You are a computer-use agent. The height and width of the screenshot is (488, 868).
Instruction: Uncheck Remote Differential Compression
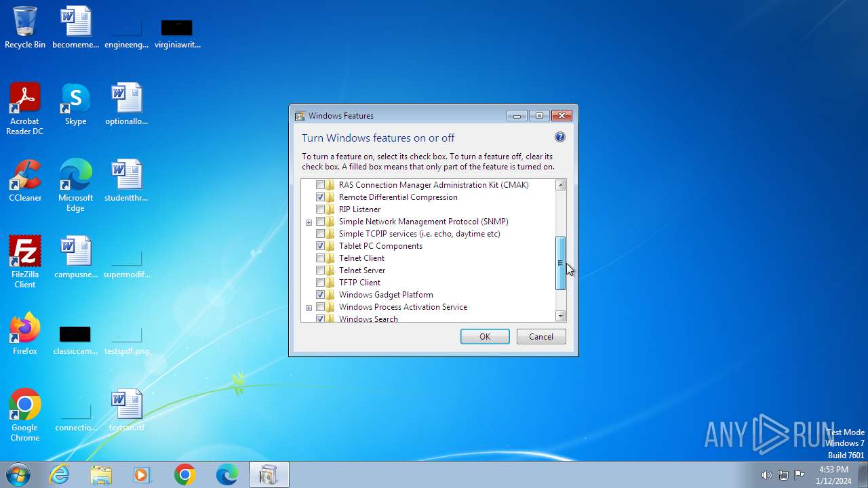pyautogui.click(x=321, y=197)
